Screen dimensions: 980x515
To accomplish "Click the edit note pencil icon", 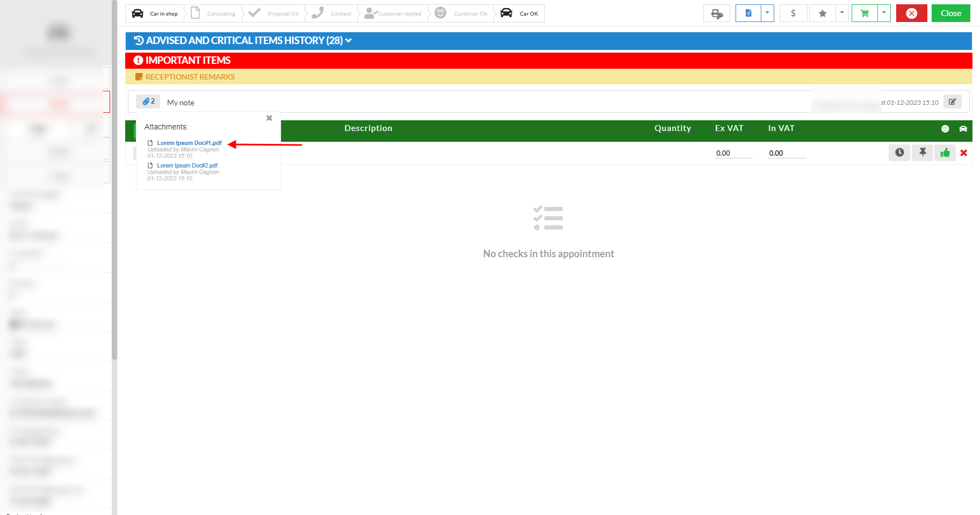I will point(952,102).
